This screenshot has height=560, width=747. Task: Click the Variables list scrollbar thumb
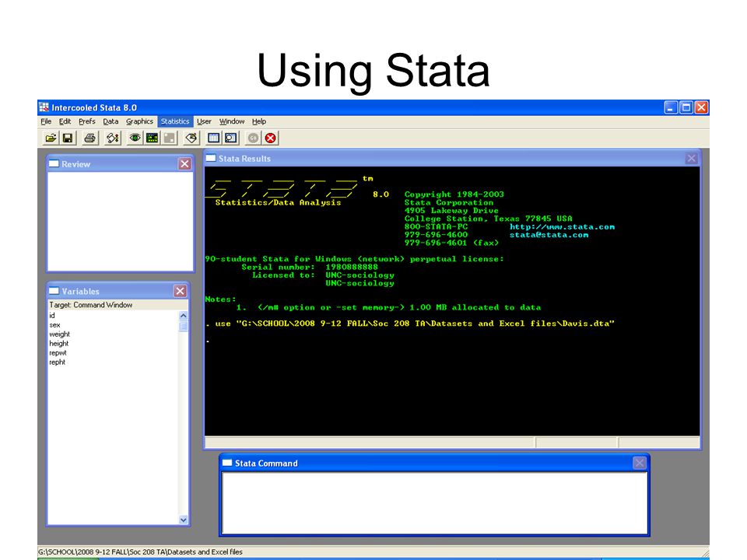point(184,326)
